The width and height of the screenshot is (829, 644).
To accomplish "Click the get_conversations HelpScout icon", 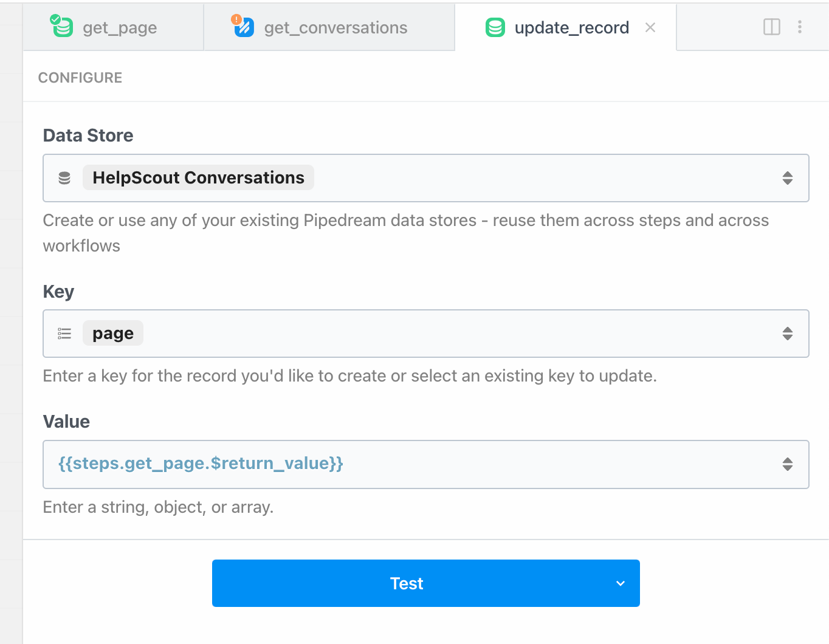I will tap(243, 26).
